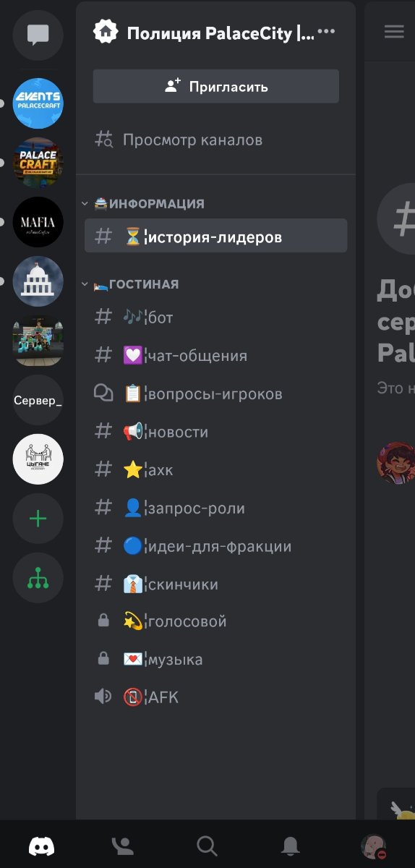Tap the Пригласить invite button
Image resolution: width=415 pixels, height=868 pixels.
[x=215, y=87]
